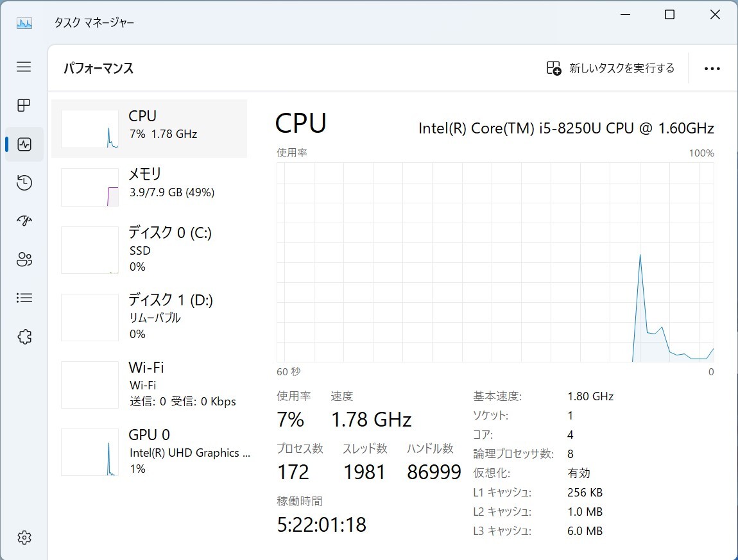Select the Performance page icon

[x=24, y=144]
